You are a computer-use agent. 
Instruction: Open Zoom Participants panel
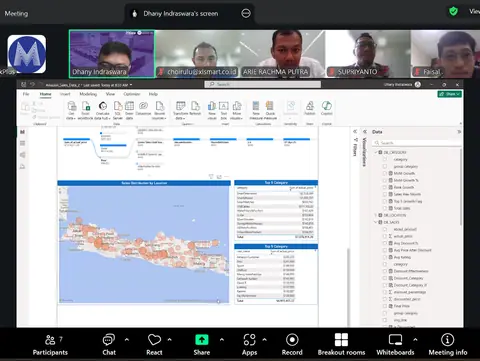pyautogui.click(x=50, y=345)
